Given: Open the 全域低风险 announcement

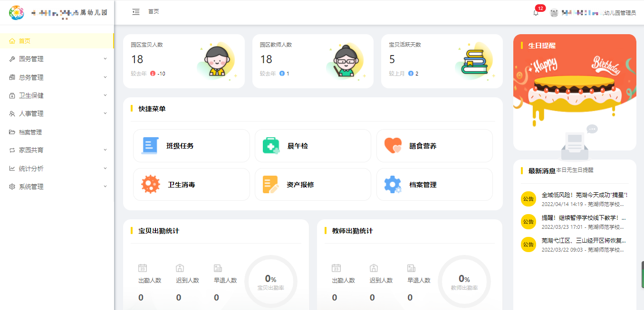Looking at the screenshot, I should tap(585, 195).
